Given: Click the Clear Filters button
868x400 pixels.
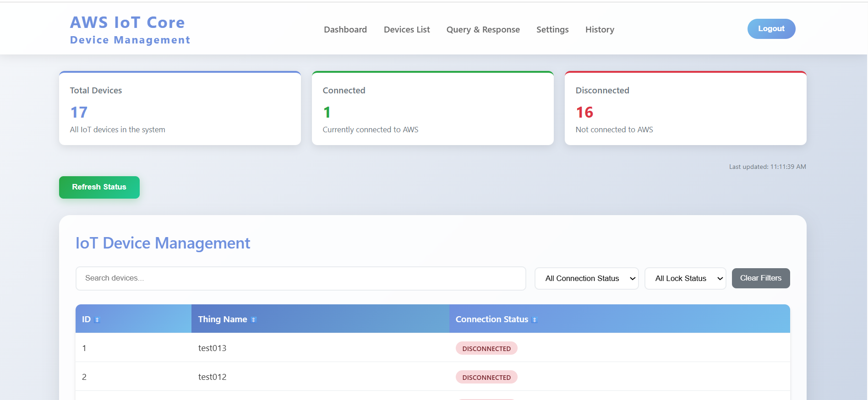Looking at the screenshot, I should [x=760, y=278].
